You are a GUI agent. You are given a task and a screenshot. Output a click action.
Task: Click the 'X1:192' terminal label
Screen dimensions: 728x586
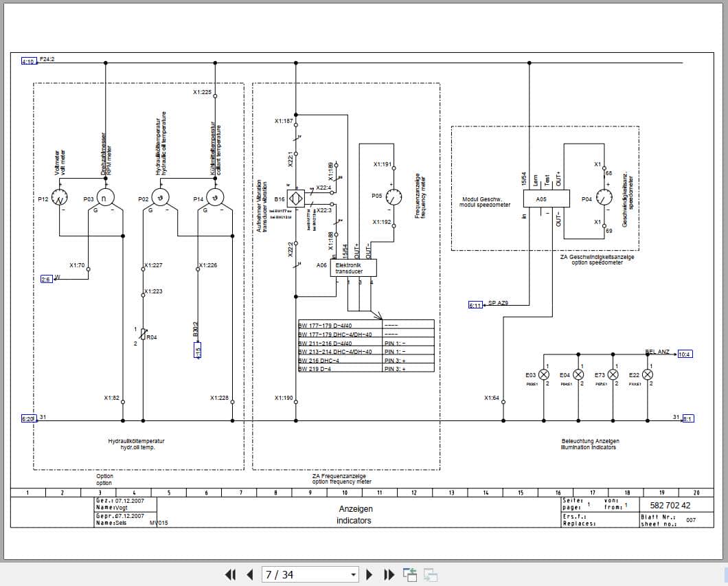[x=382, y=222]
